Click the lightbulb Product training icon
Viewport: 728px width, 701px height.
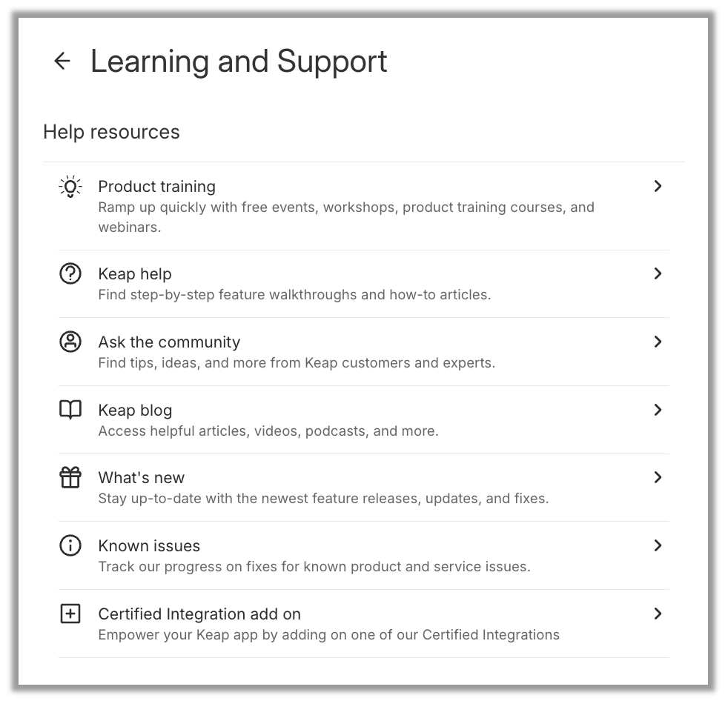pyautogui.click(x=70, y=187)
